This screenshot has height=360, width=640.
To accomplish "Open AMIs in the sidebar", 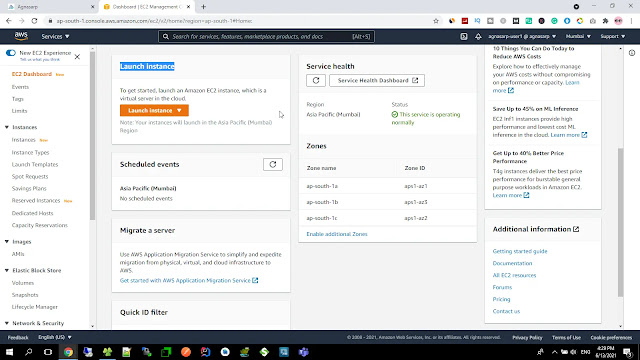I will 18,254.
